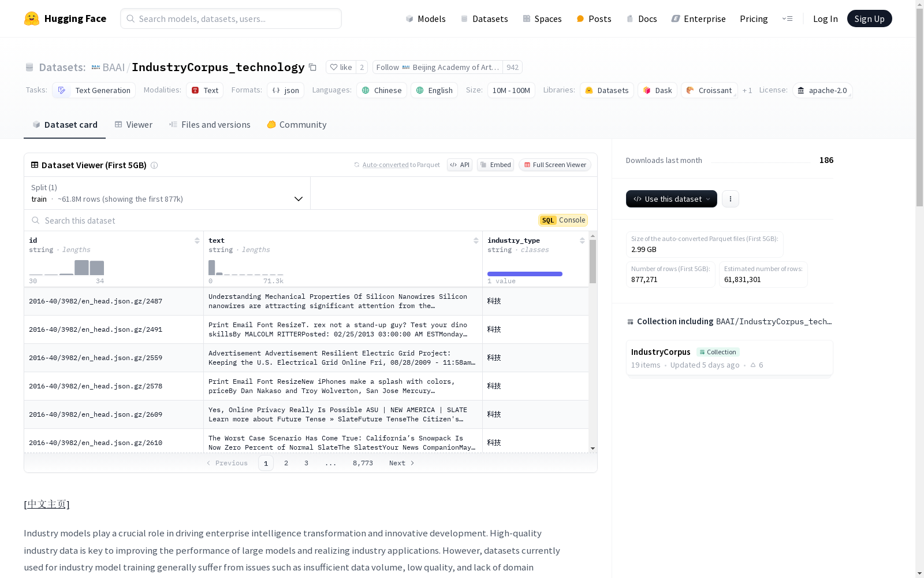The width and height of the screenshot is (924, 578).
Task: Open the Full Screen Viewer
Action: (555, 165)
